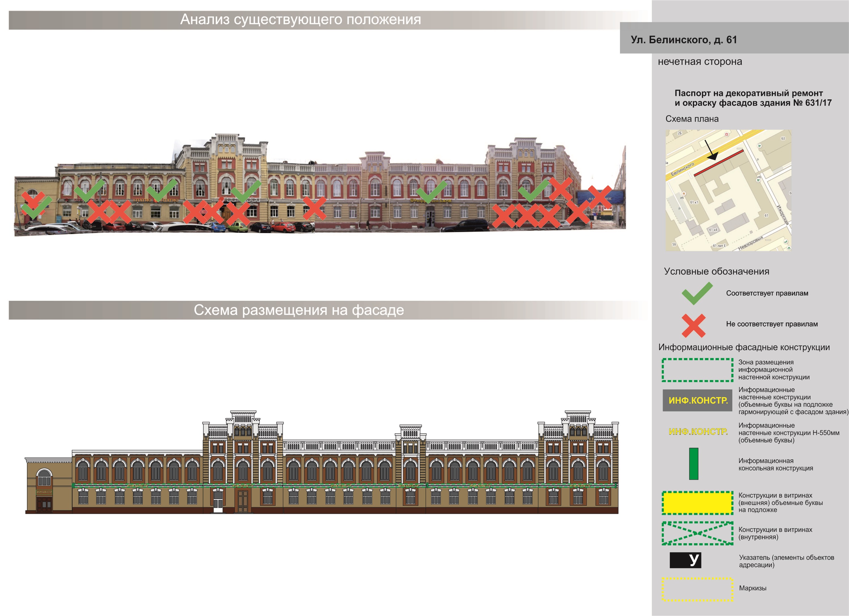
Task: Select the green vertical console construction symbol
Action: tap(694, 464)
